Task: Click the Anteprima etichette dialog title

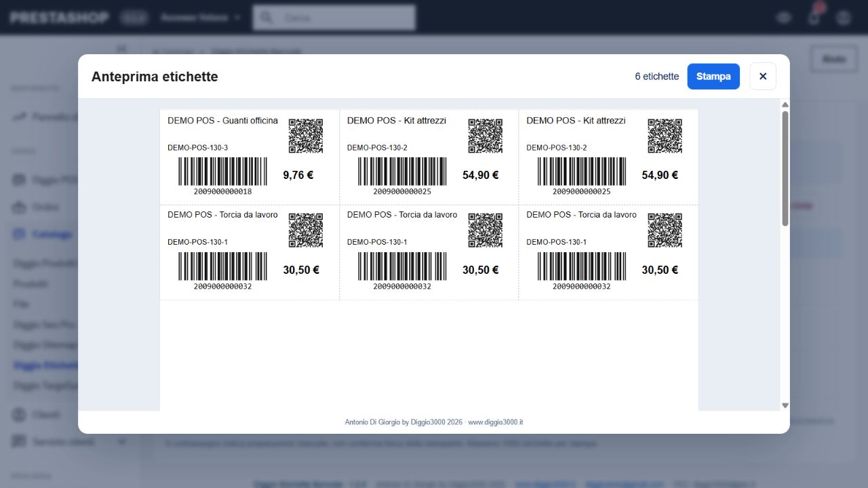Action: pos(155,77)
